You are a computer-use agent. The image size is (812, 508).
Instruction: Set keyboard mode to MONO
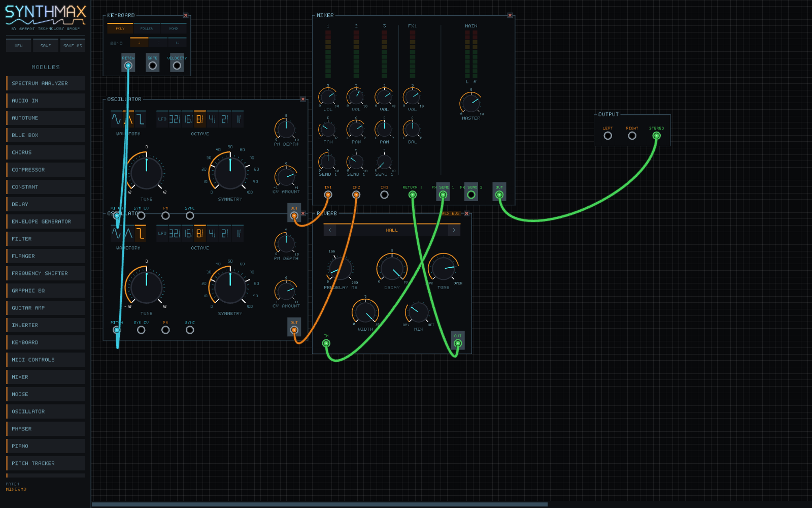point(174,28)
